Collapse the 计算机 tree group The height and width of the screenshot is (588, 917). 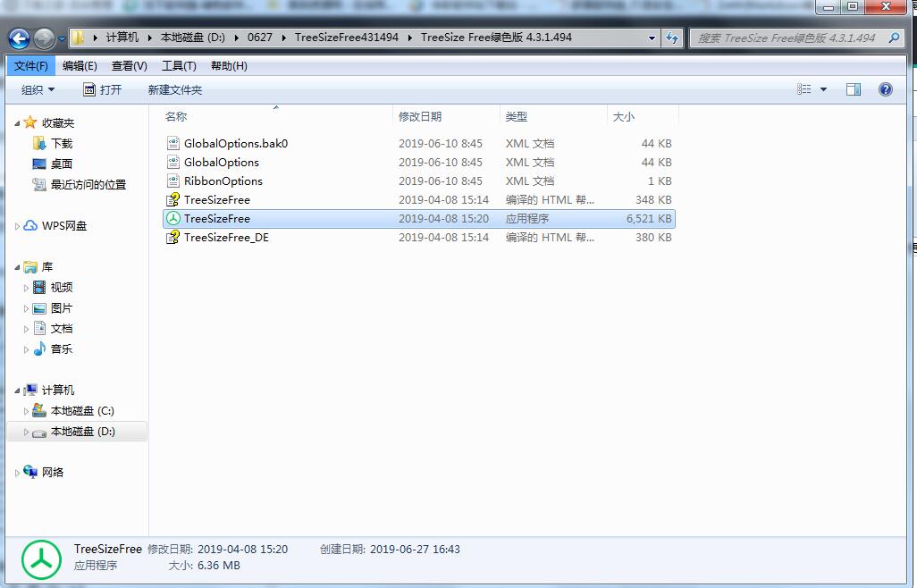[x=17, y=390]
